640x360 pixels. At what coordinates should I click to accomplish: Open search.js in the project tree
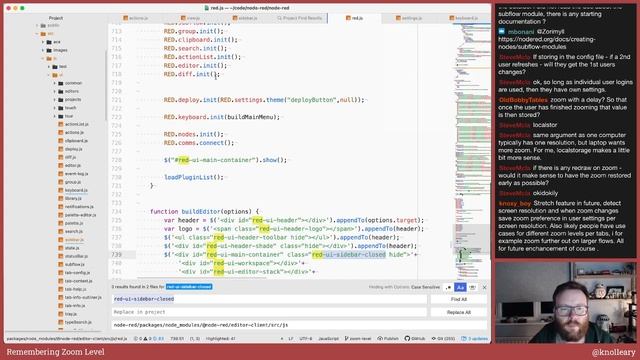click(74, 231)
